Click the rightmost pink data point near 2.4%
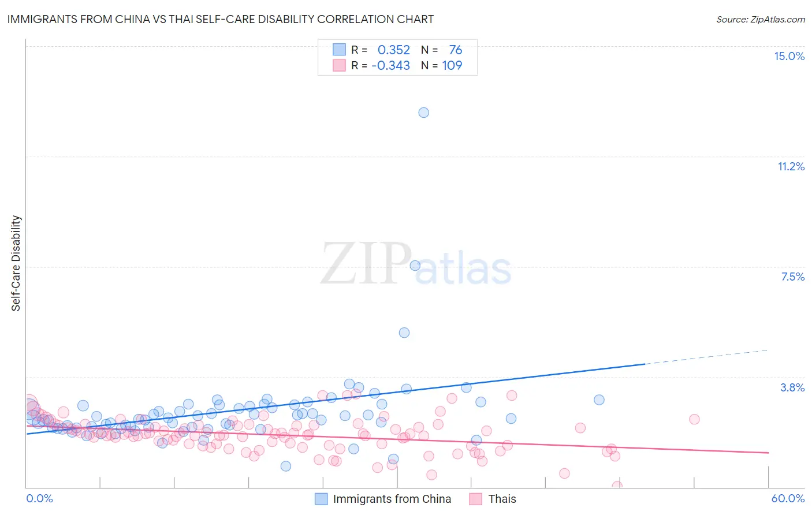The image size is (812, 515). [695, 419]
